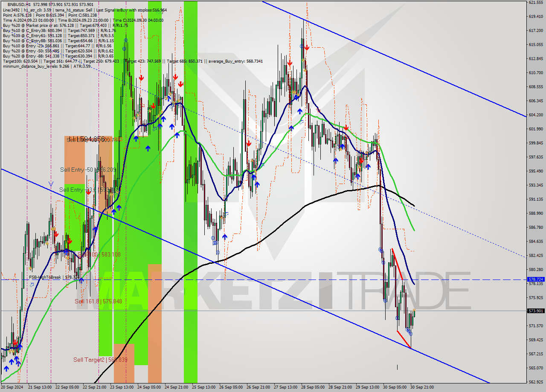Select the 'Buy %10 @ C_Entry61: 591.128' line
This screenshot has width=546, height=392.
click(58, 35)
